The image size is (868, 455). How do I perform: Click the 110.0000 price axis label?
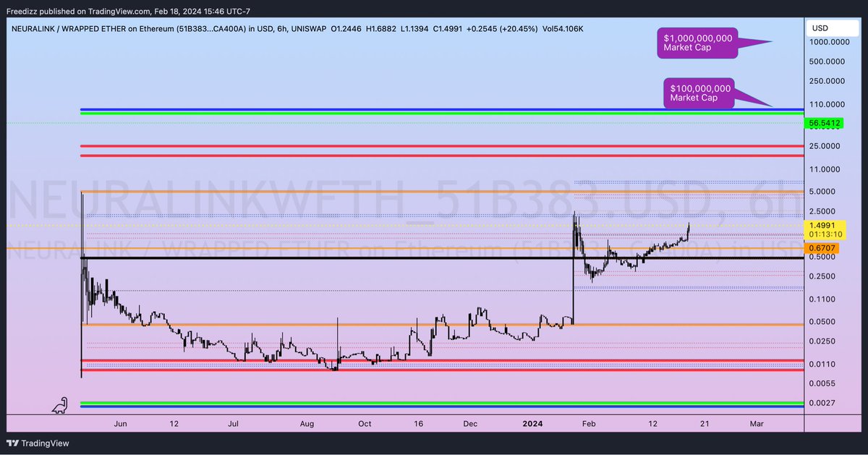tap(828, 105)
